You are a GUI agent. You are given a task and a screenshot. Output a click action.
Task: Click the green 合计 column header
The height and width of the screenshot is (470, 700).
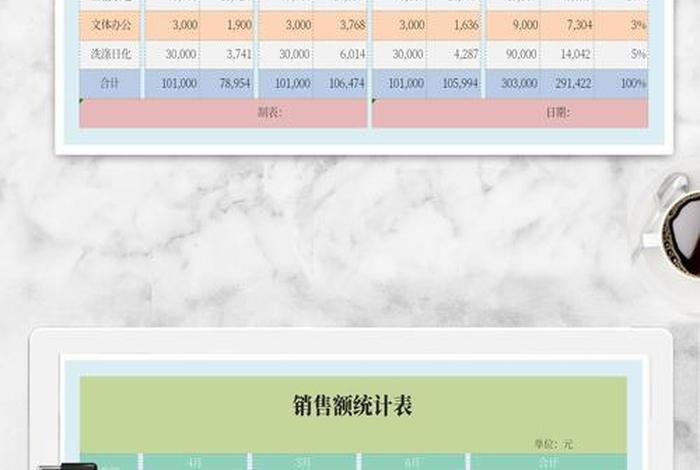click(x=549, y=462)
